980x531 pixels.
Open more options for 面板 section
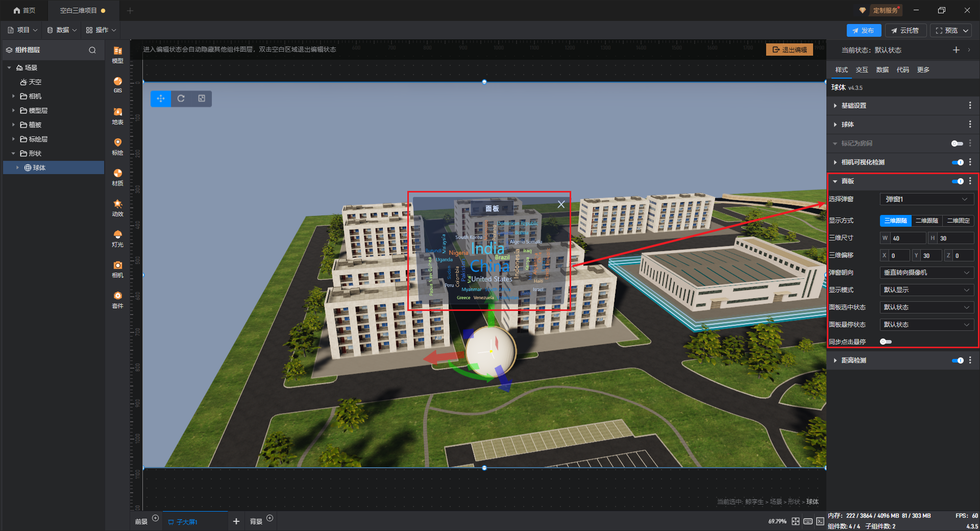(x=970, y=181)
